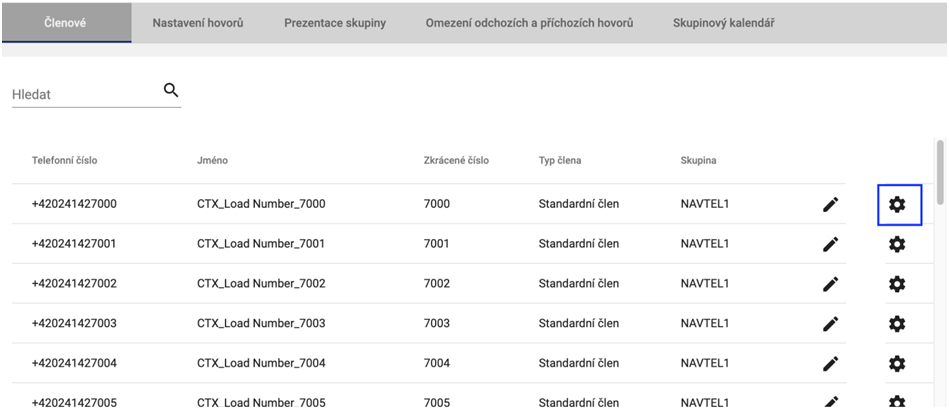
Task: Switch to Nastavení hovorů tab
Action: [197, 22]
